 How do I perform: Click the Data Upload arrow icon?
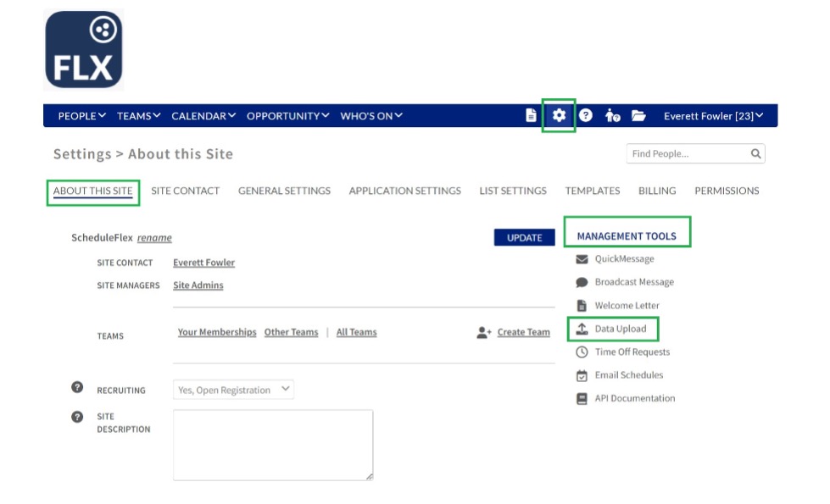tap(582, 329)
